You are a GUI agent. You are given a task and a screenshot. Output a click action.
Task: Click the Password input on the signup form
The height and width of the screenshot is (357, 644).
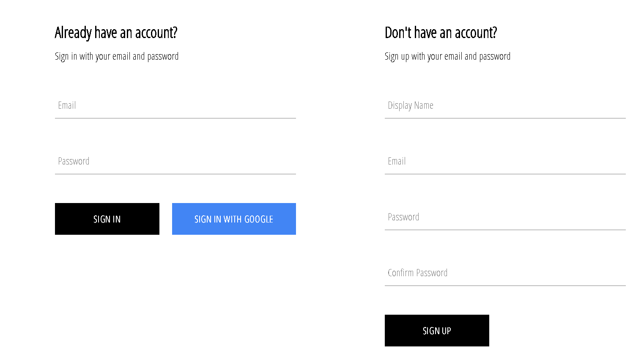click(x=505, y=219)
